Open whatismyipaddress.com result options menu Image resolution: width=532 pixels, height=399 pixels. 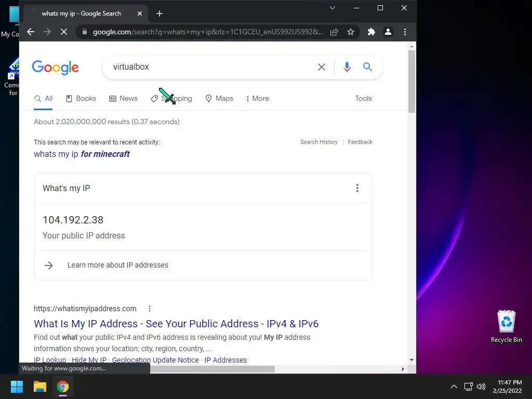click(x=149, y=309)
